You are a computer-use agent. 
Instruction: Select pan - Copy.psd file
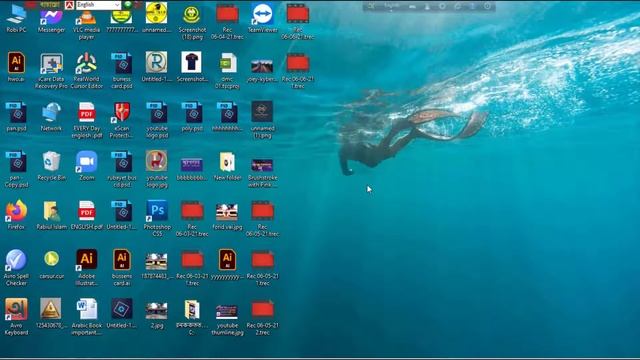[x=16, y=169]
